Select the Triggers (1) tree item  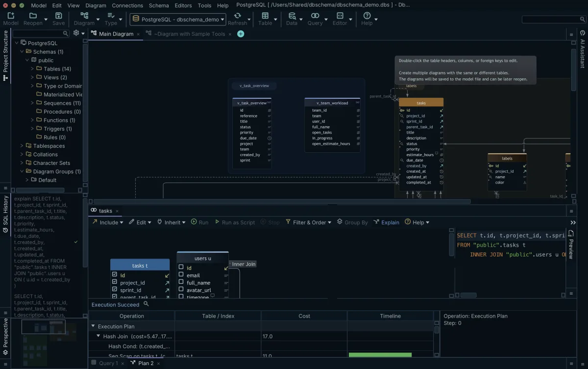58,129
